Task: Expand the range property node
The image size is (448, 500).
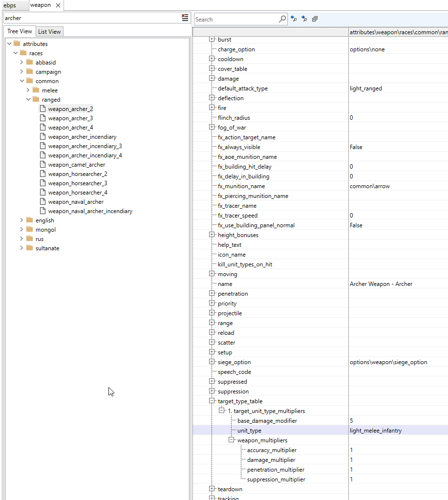Action: [212, 323]
